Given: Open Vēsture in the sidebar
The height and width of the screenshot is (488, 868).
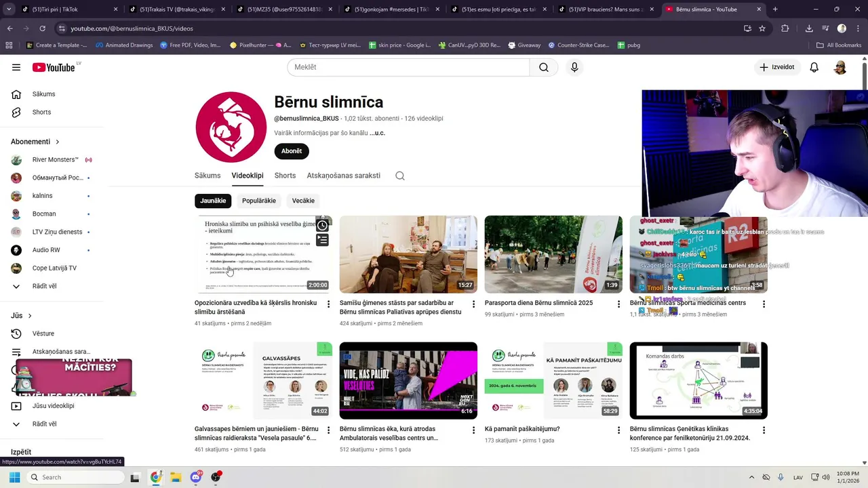Looking at the screenshot, I should tap(45, 333).
